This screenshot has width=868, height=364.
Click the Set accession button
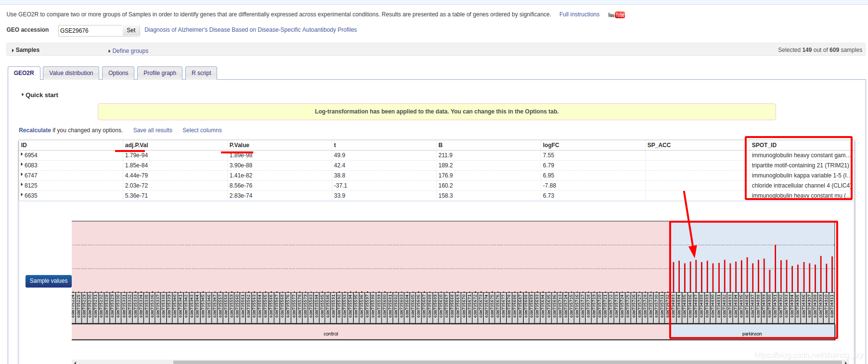(131, 30)
